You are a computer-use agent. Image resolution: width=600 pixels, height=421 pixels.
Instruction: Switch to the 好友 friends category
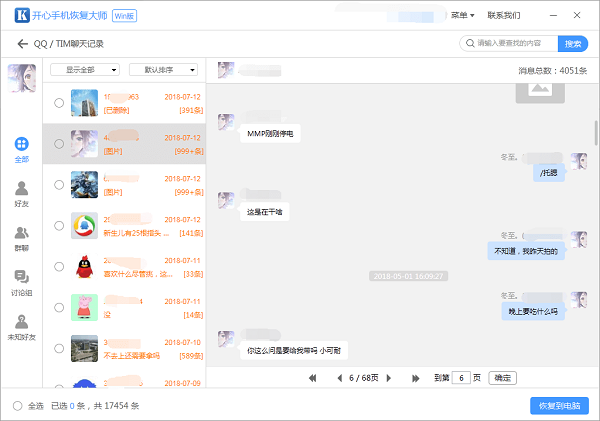[21, 194]
